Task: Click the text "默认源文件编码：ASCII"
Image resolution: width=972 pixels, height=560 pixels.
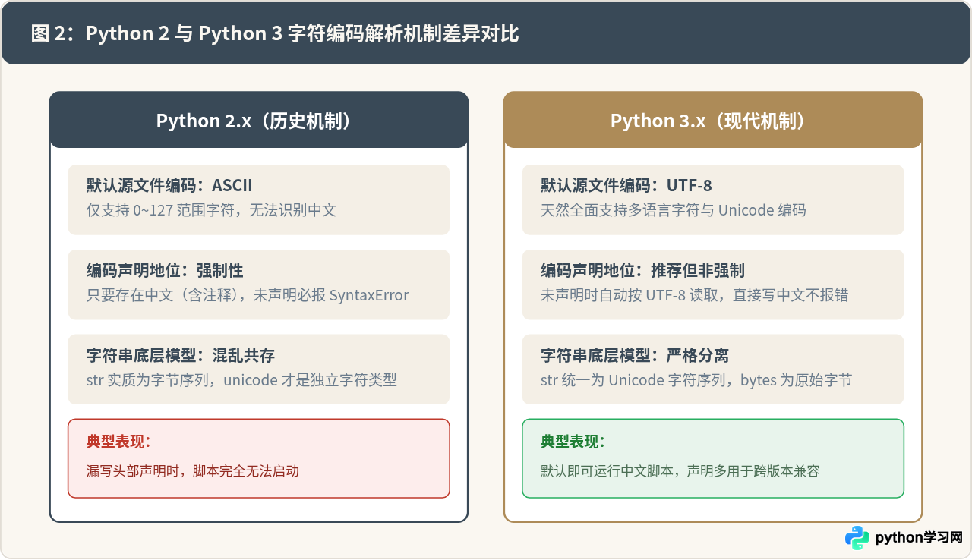Action: point(169,185)
